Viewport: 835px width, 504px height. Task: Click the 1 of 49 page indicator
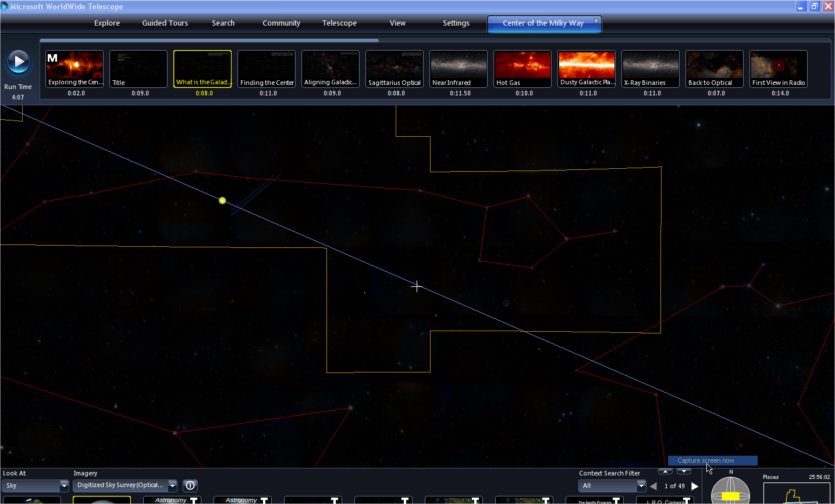pyautogui.click(x=674, y=486)
